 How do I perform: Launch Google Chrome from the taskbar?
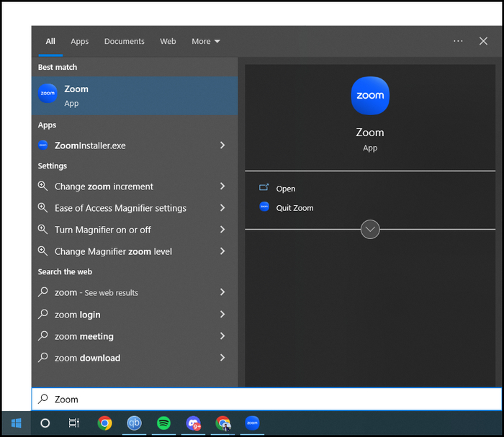(x=105, y=423)
